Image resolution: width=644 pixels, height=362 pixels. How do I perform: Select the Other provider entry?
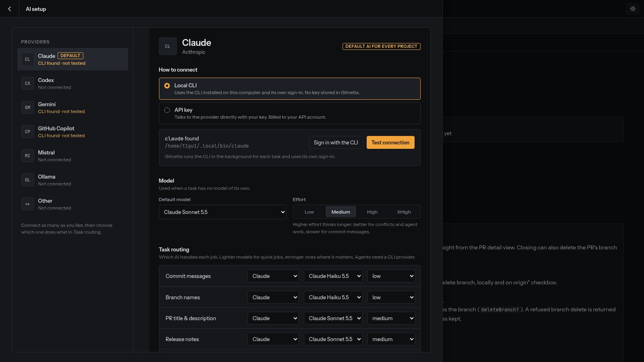tap(72, 204)
